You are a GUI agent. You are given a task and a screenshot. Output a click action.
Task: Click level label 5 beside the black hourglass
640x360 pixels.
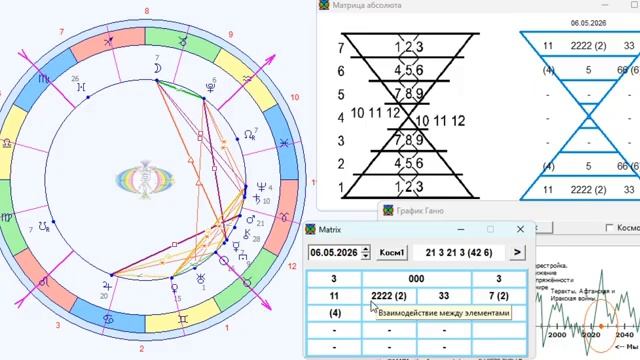click(341, 95)
